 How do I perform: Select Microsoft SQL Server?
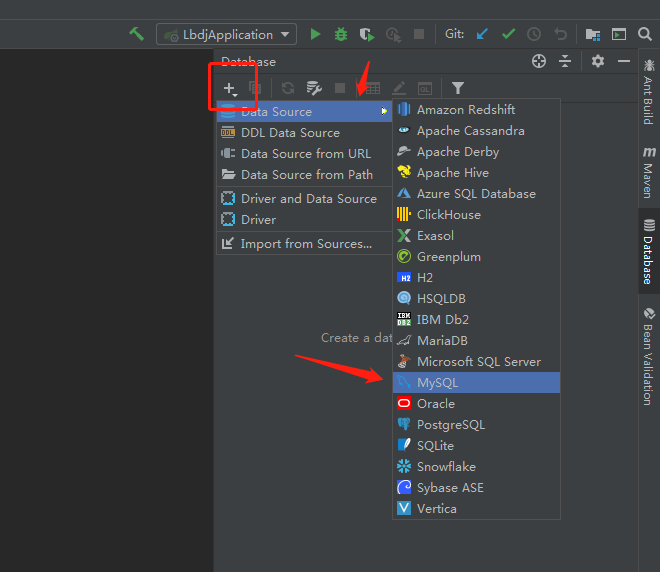tap(476, 362)
